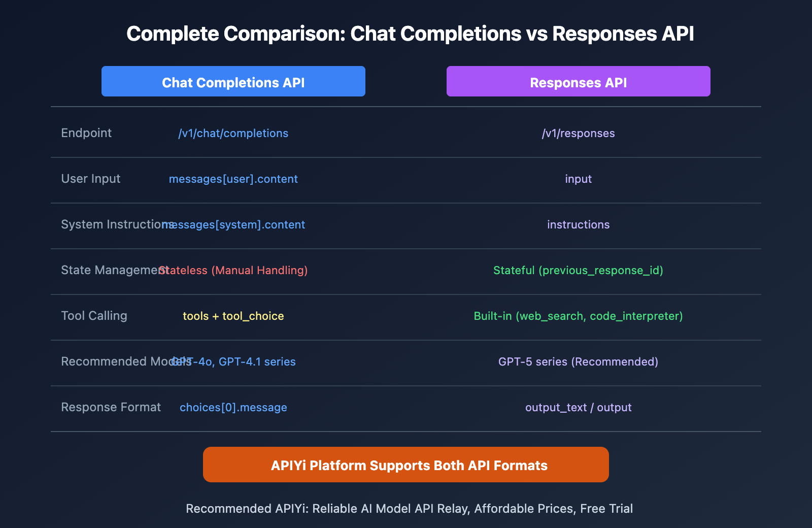Click the messages[user].content value
This screenshot has height=528, width=812.
coord(233,179)
